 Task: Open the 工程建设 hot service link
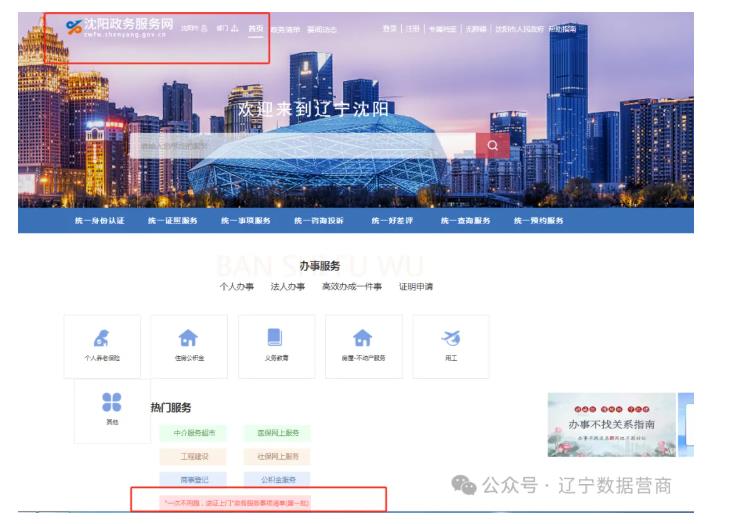click(192, 456)
